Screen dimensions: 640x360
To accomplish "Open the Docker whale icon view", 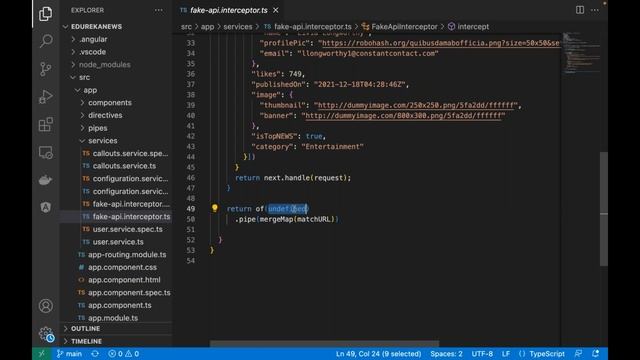I will point(45,180).
